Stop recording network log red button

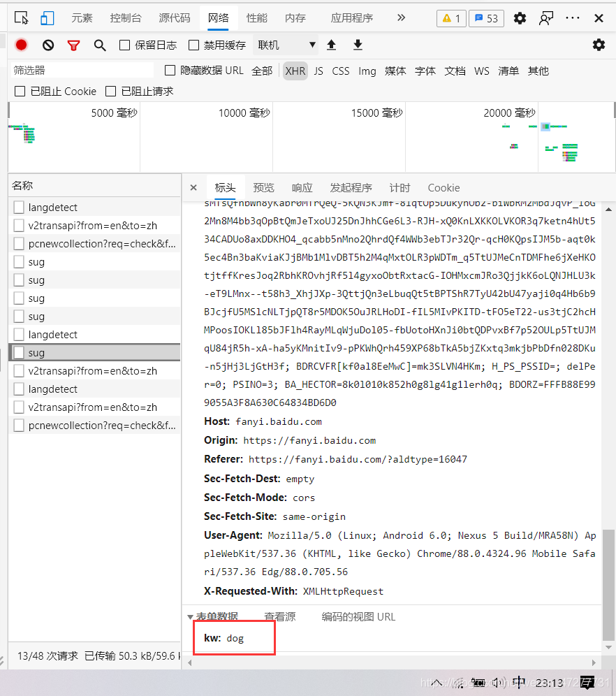21,45
